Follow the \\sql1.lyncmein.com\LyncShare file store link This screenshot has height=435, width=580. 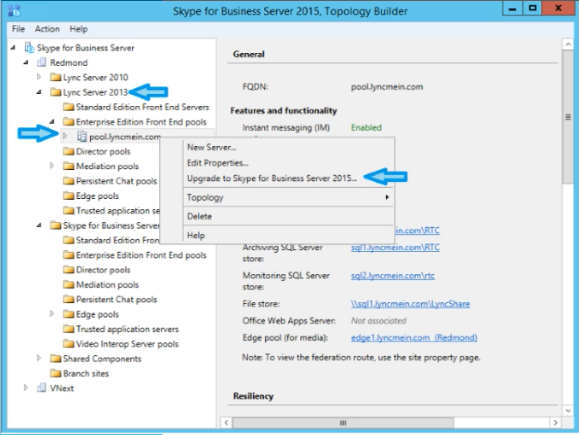(410, 304)
